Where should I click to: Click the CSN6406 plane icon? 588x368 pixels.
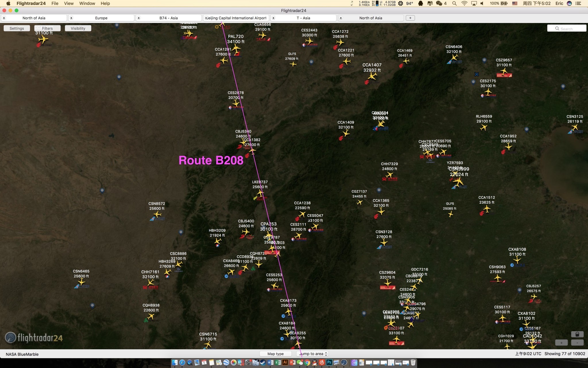(454, 57)
